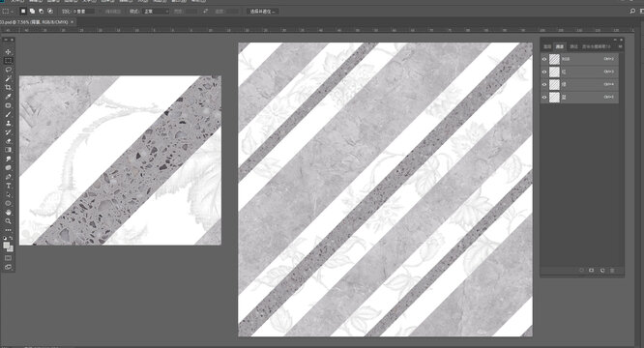Screen dimensions: 644x348
Task: Select the Eyedropper tool
Action: [x=8, y=97]
